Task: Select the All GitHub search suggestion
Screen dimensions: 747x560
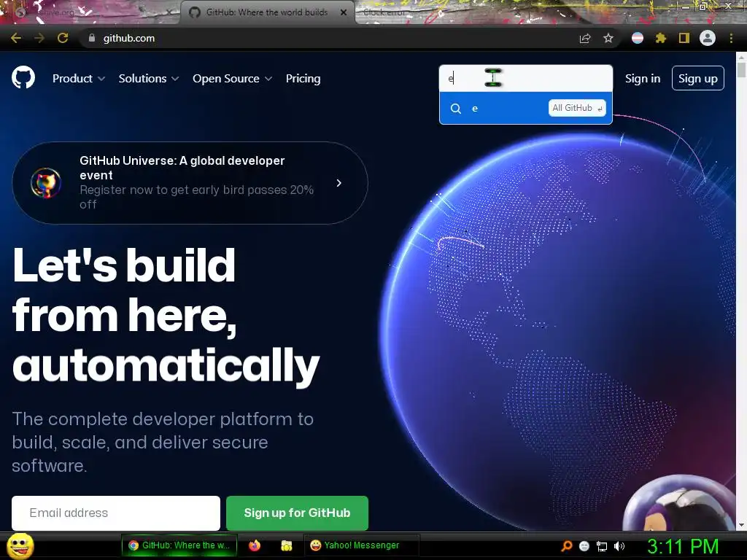Action: [x=525, y=108]
